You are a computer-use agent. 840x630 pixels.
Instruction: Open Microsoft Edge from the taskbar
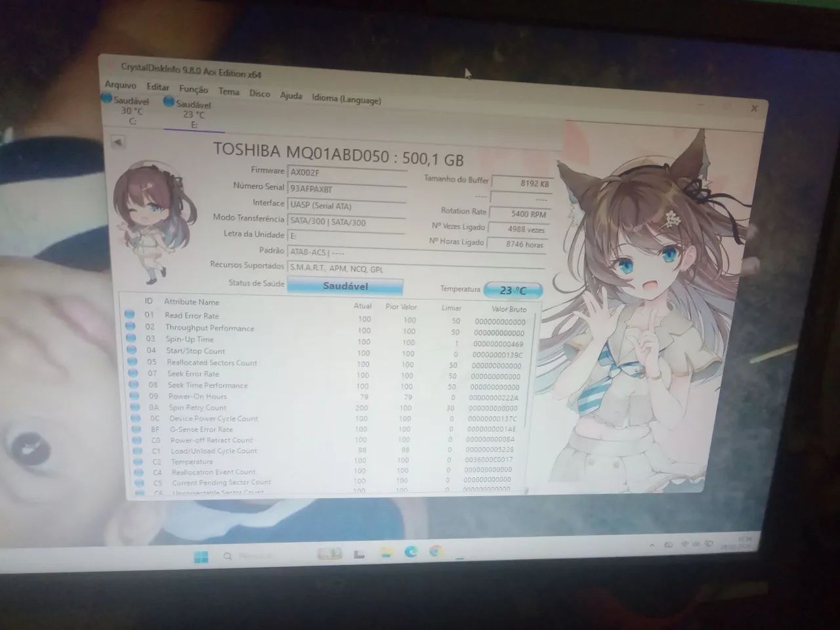click(411, 551)
